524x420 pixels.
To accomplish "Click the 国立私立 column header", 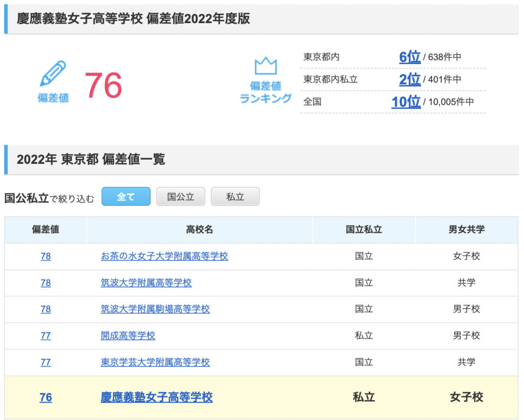I will point(364,230).
